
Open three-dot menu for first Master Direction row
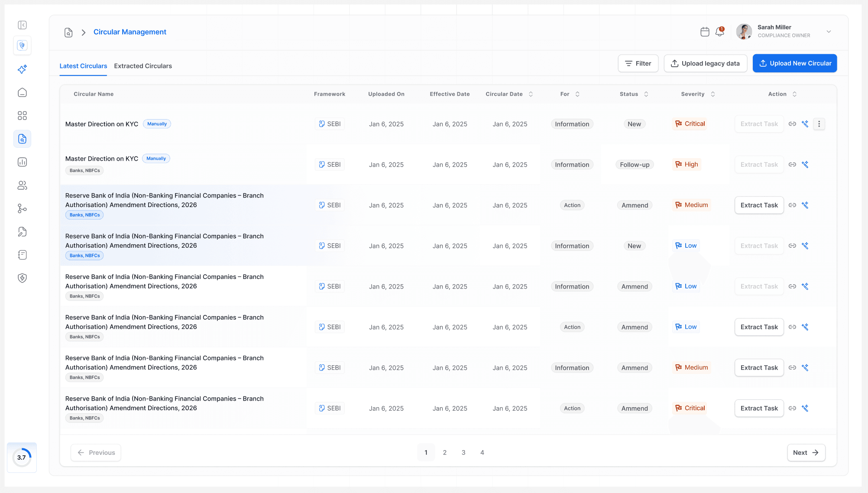click(819, 124)
